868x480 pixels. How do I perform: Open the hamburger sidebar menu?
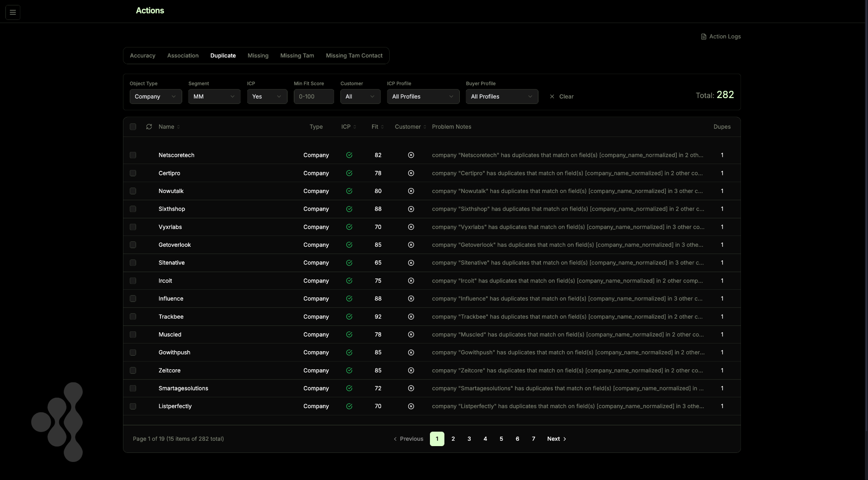(x=13, y=12)
